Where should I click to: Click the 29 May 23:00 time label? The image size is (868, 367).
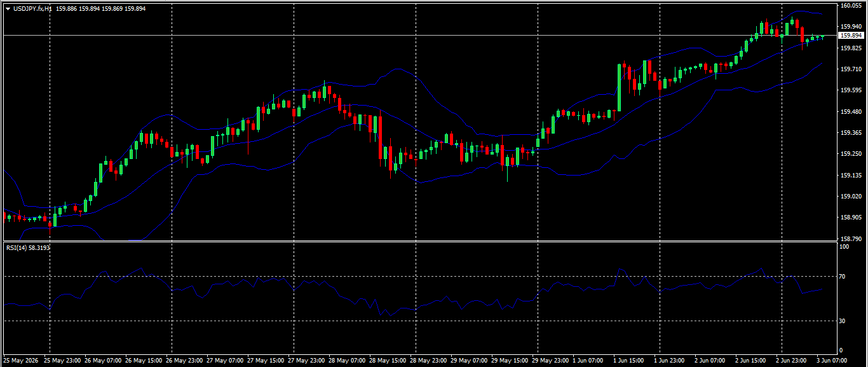(550, 360)
